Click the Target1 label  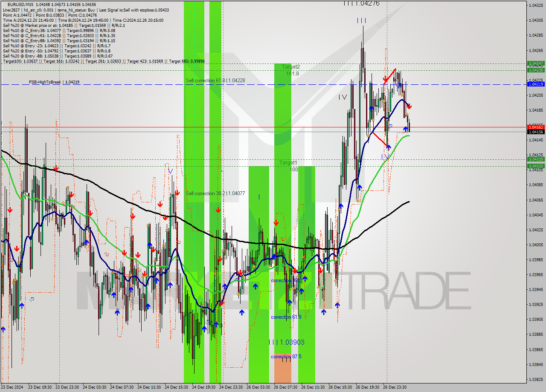click(288, 162)
